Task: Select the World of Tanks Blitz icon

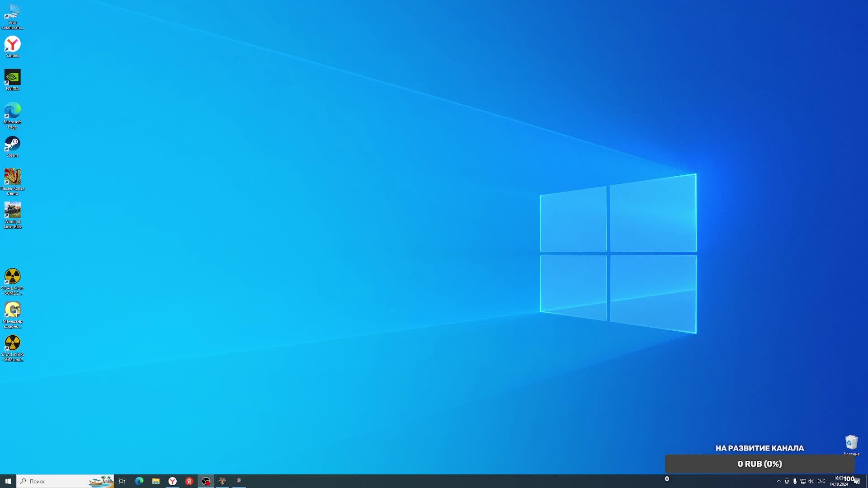Action: pos(12,211)
